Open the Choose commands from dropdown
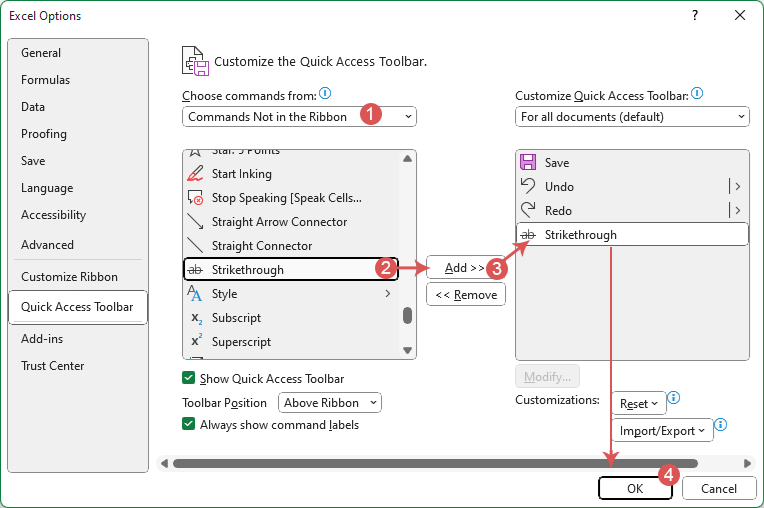Image resolution: width=764 pixels, height=508 pixels. (x=299, y=117)
